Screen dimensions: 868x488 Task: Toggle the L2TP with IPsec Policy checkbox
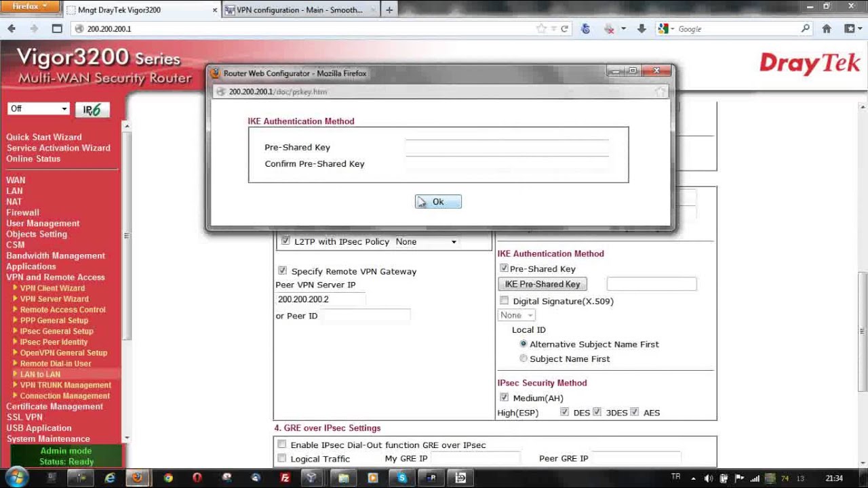[285, 241]
